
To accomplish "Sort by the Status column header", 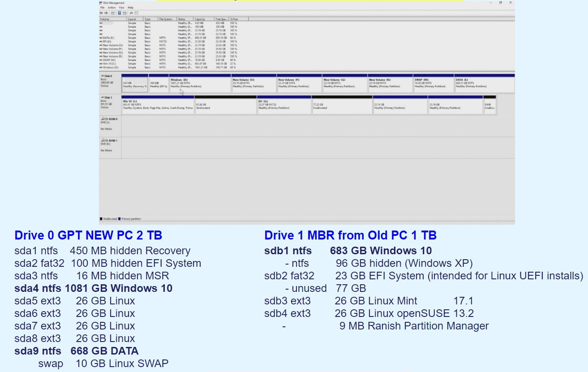I will (x=185, y=19).
